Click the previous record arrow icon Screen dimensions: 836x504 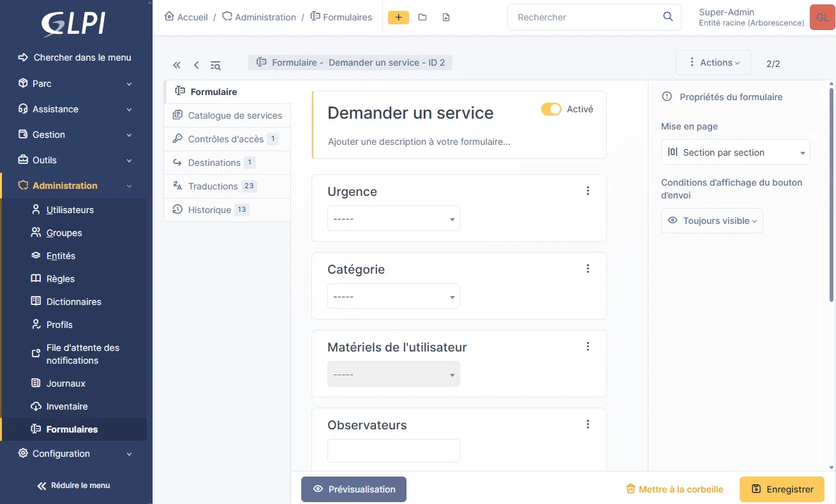point(196,65)
